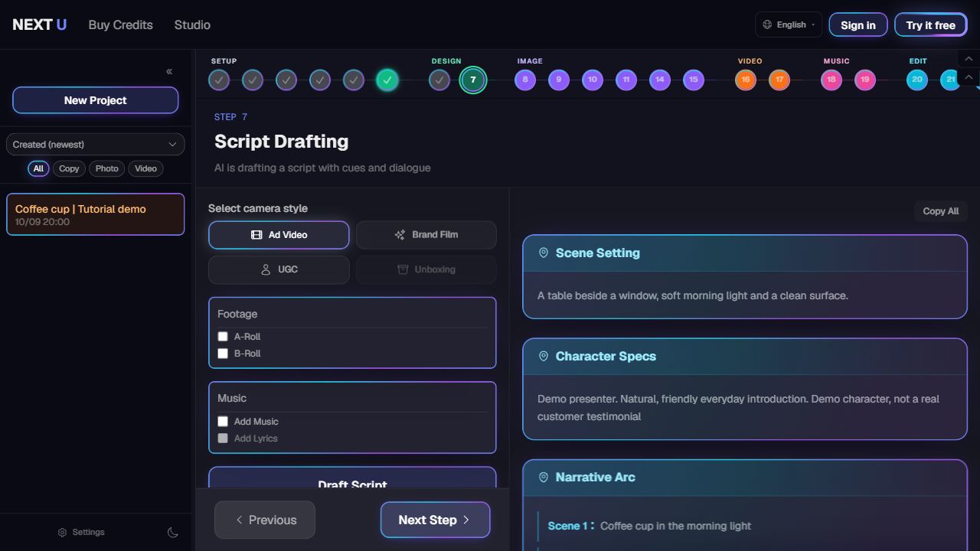Viewport: 980px width, 551px height.
Task: Click the NEXT U logo
Action: (40, 24)
